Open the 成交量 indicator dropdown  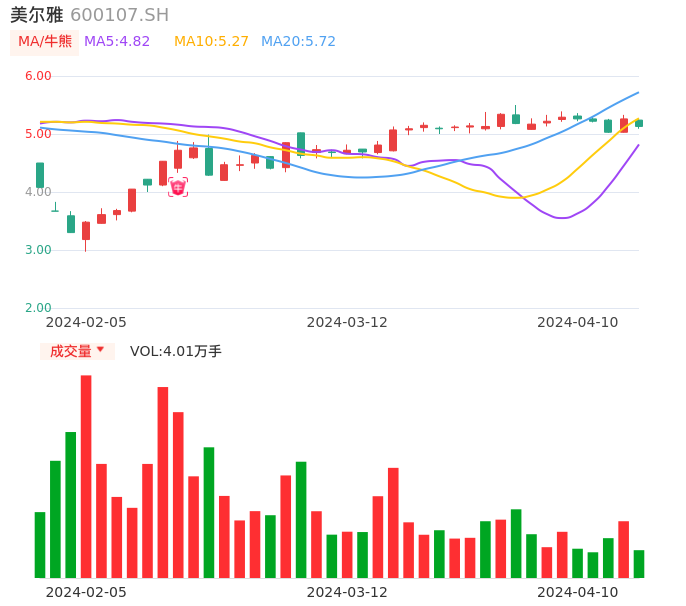tap(77, 351)
